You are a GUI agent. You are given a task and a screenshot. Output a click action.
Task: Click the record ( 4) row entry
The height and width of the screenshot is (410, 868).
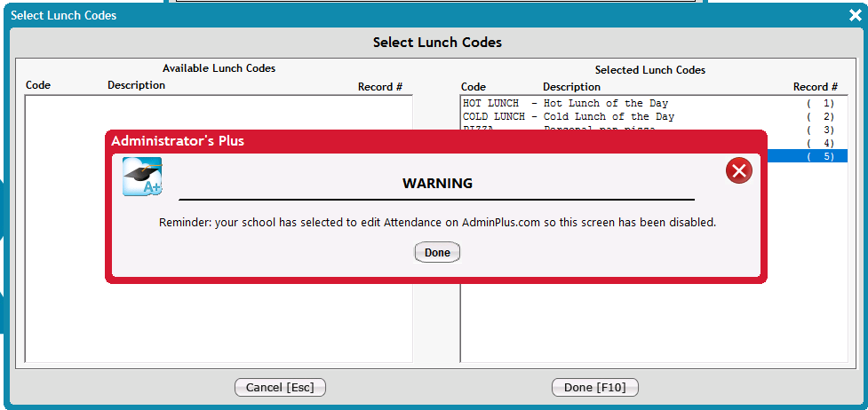point(807,143)
